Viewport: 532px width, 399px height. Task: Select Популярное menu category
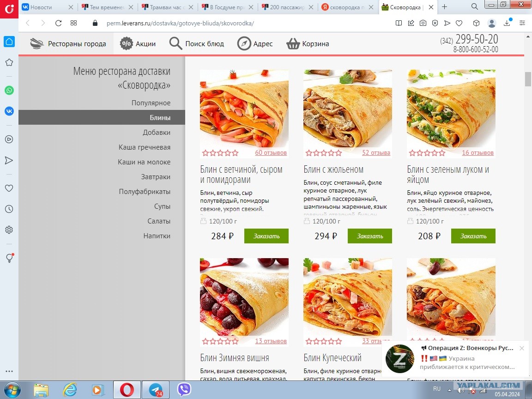pos(151,103)
